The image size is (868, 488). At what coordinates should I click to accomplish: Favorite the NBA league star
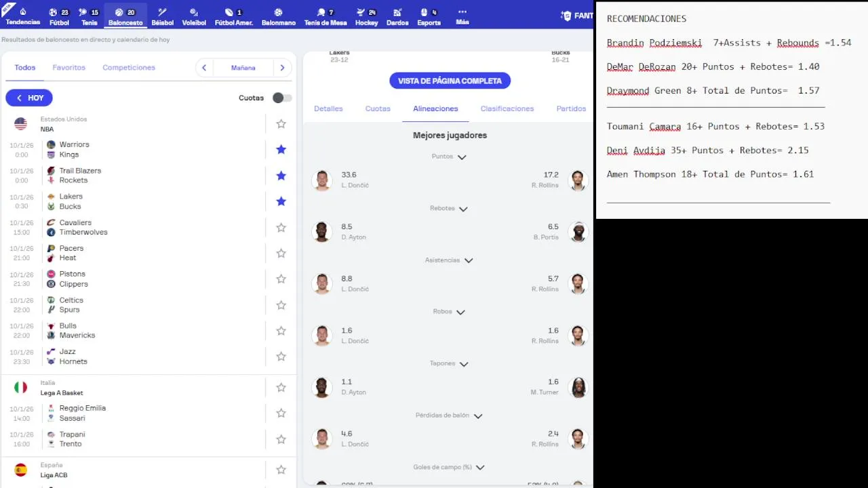click(x=281, y=124)
